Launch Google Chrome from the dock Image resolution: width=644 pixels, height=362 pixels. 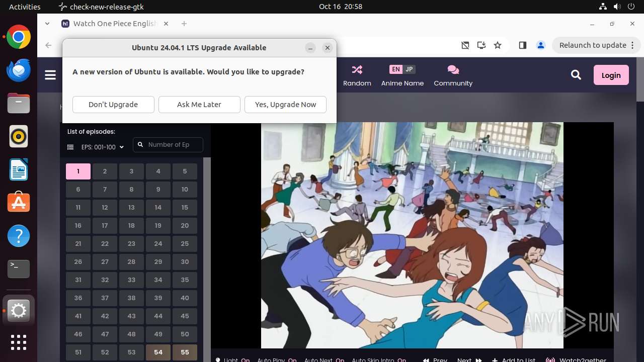pos(19,37)
